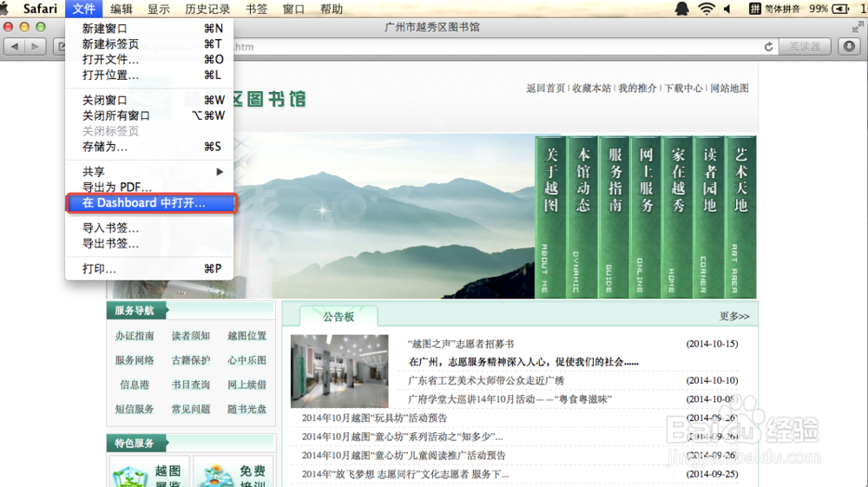This screenshot has height=487, width=868.
Task: Open the 简体拼音 input method menu
Action: 774,9
